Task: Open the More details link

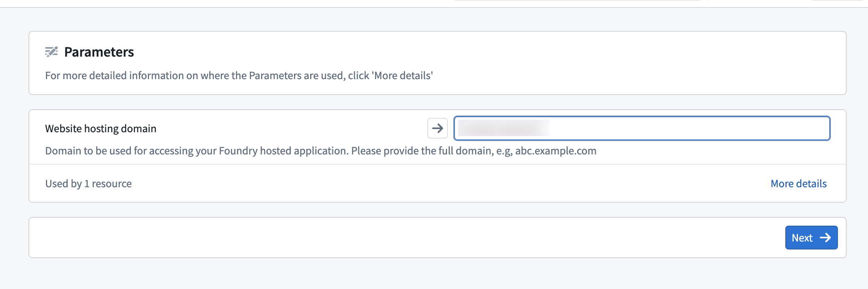Action: pyautogui.click(x=798, y=184)
